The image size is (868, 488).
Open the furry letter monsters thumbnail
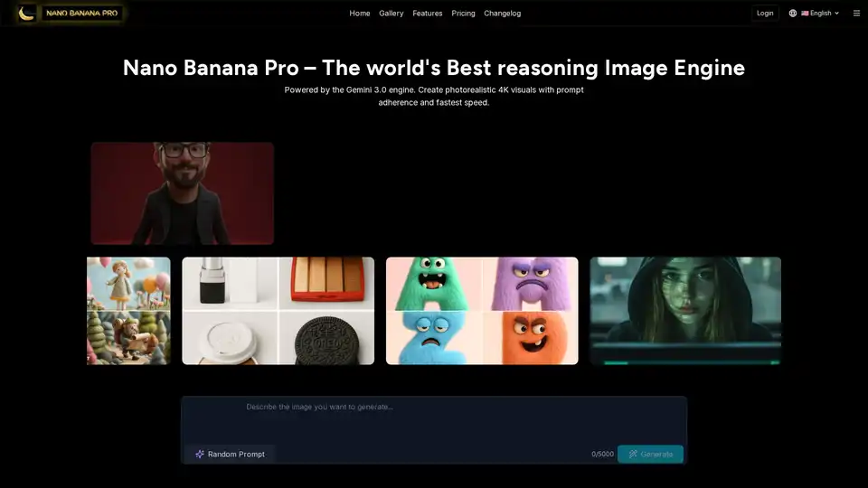482,311
